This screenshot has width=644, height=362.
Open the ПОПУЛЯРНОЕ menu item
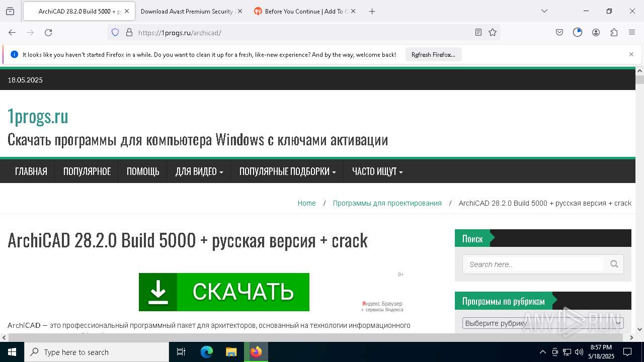[87, 171]
